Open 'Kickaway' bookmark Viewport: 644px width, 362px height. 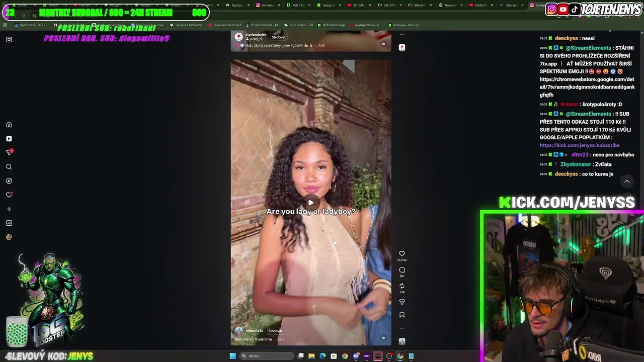404,25
